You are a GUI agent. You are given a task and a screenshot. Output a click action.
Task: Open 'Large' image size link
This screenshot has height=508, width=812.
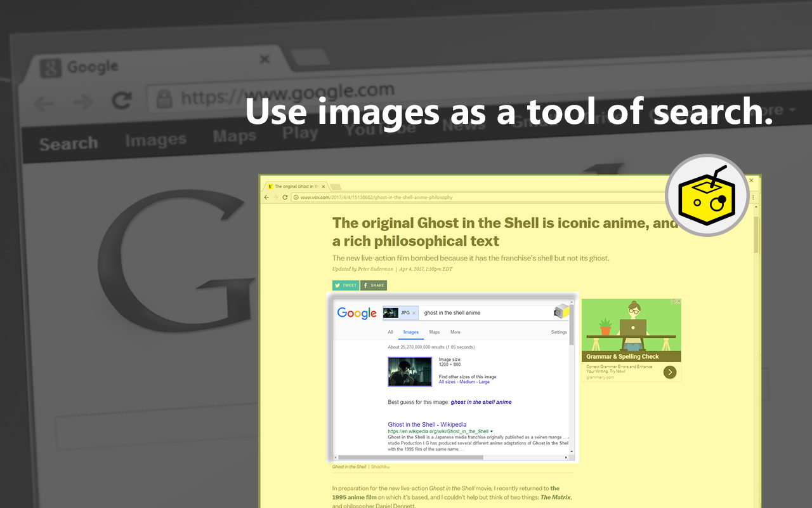tap(484, 382)
